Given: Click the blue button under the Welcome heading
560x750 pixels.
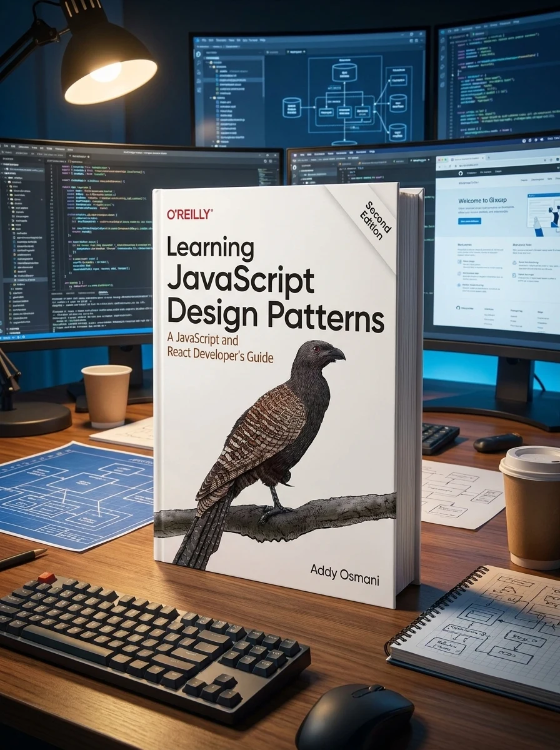Looking at the screenshot, I should tap(469, 221).
